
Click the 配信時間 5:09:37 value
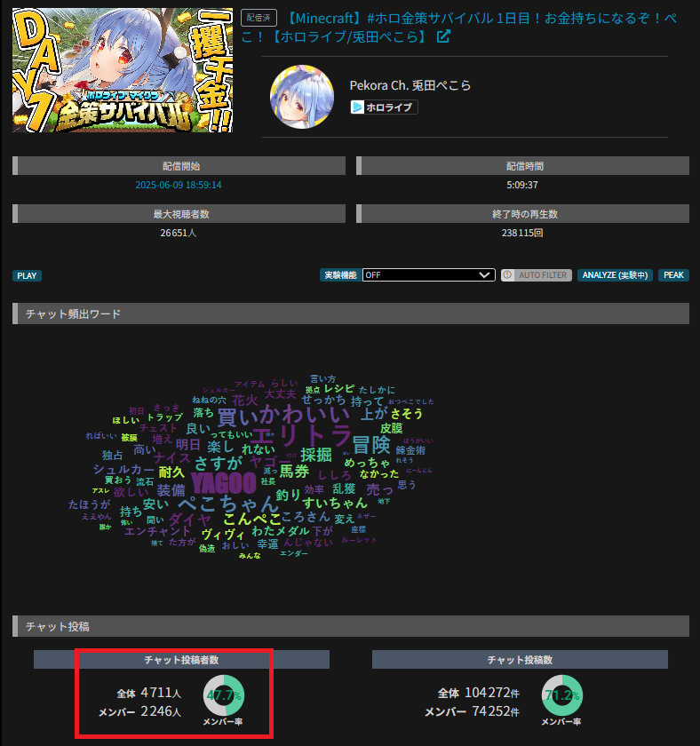point(522,185)
